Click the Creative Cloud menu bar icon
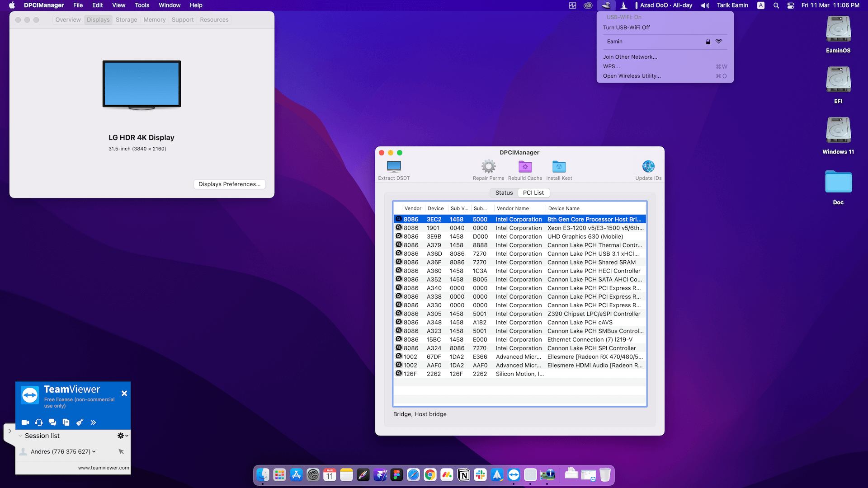Image resolution: width=868 pixels, height=488 pixels. pos(588,5)
